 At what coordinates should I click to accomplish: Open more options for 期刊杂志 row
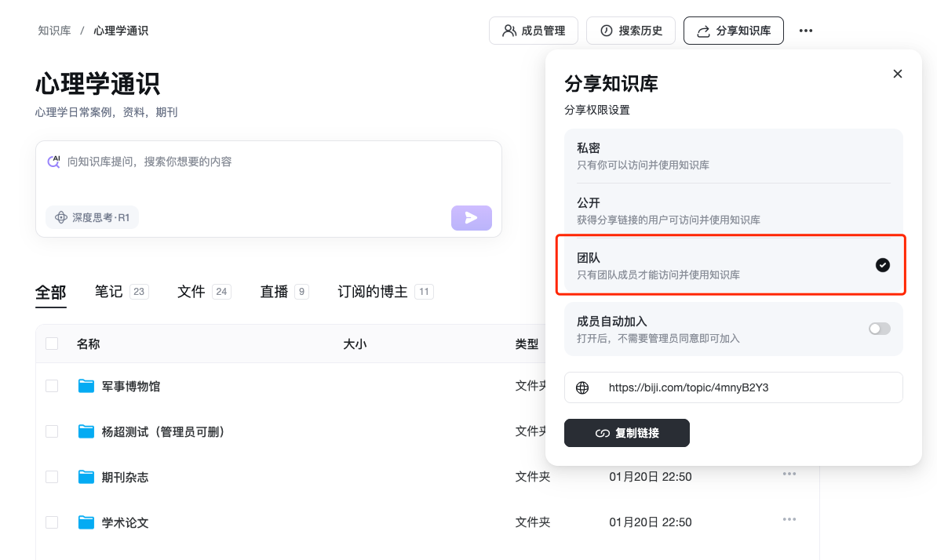(789, 474)
